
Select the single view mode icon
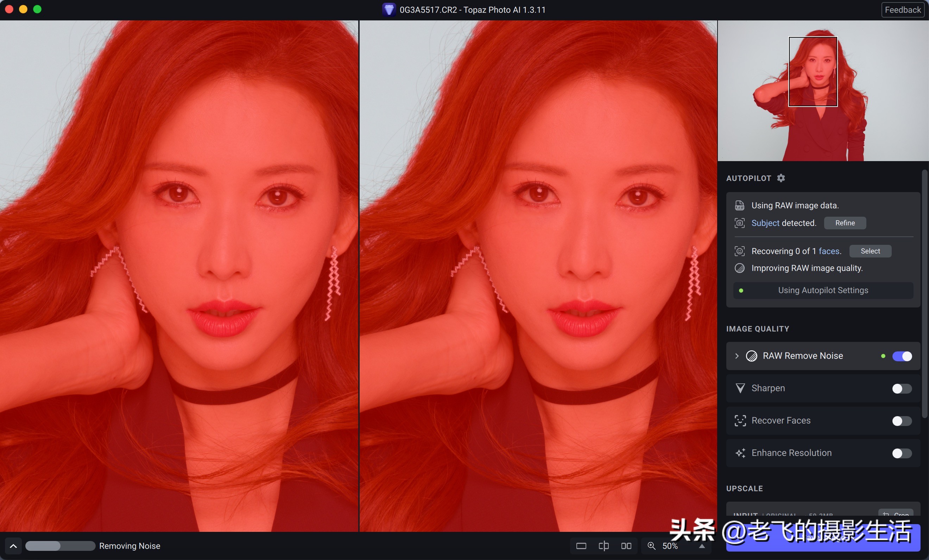pos(581,546)
